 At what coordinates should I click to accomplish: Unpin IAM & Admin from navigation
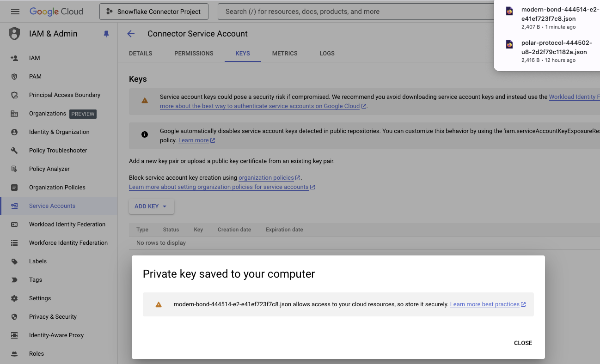[x=106, y=34]
